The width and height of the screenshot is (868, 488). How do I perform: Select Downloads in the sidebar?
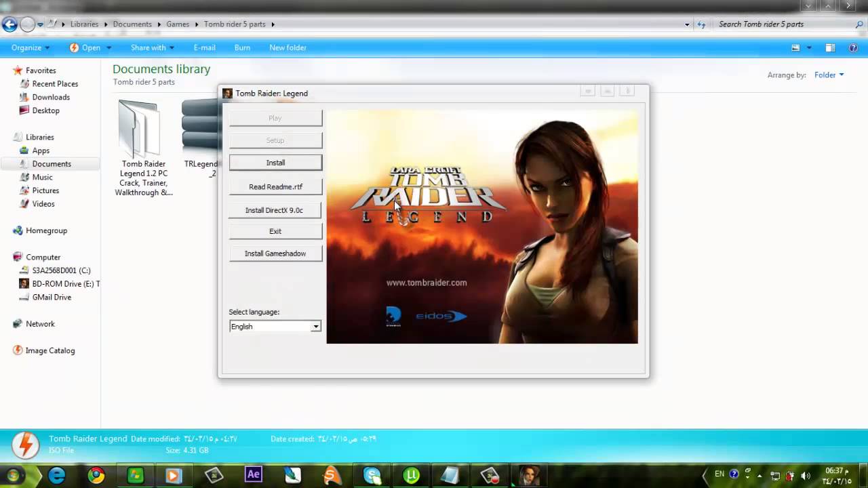click(x=51, y=97)
